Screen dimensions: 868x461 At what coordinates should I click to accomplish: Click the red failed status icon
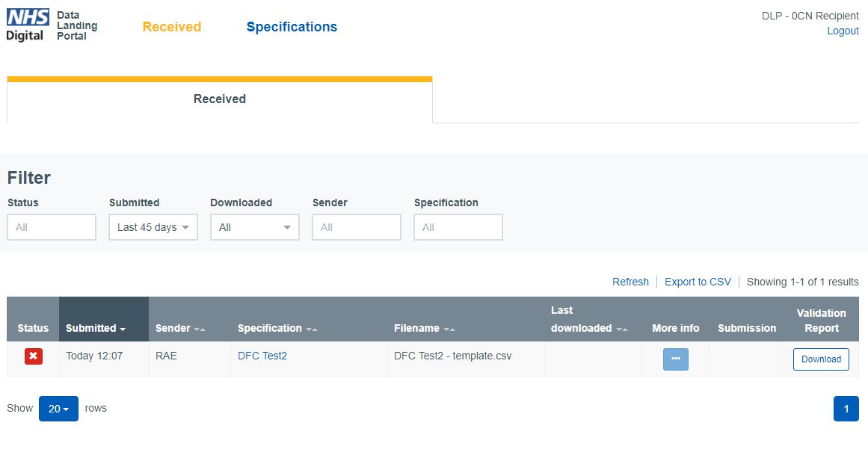pyautogui.click(x=33, y=356)
